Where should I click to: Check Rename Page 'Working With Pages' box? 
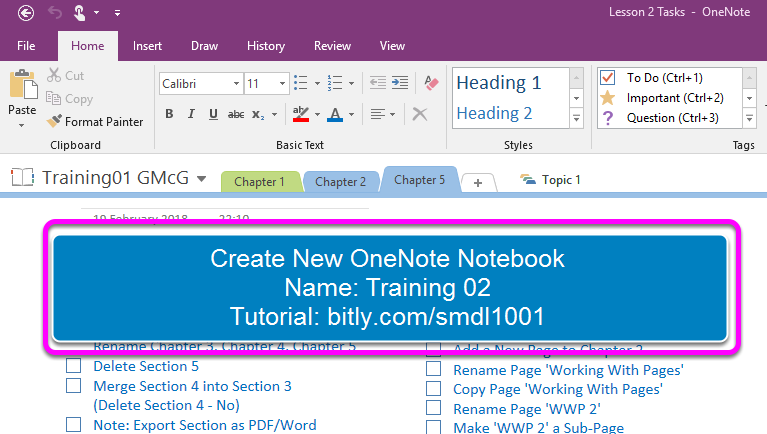point(433,369)
